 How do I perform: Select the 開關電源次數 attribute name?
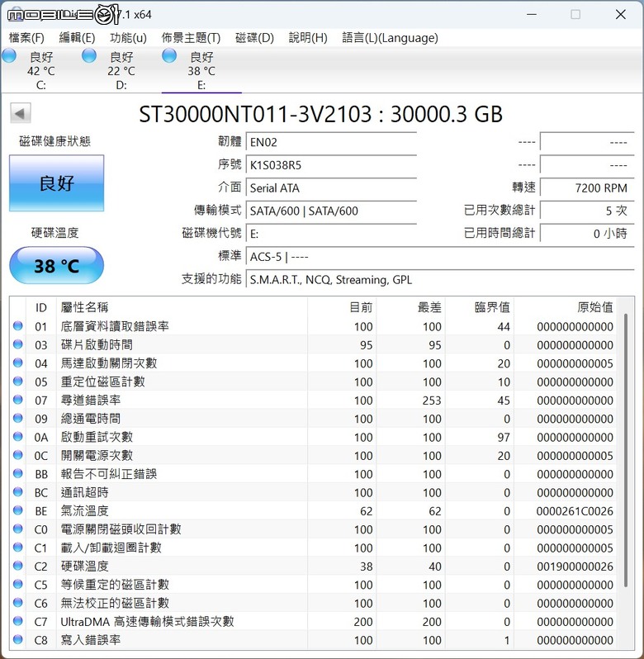(x=97, y=456)
